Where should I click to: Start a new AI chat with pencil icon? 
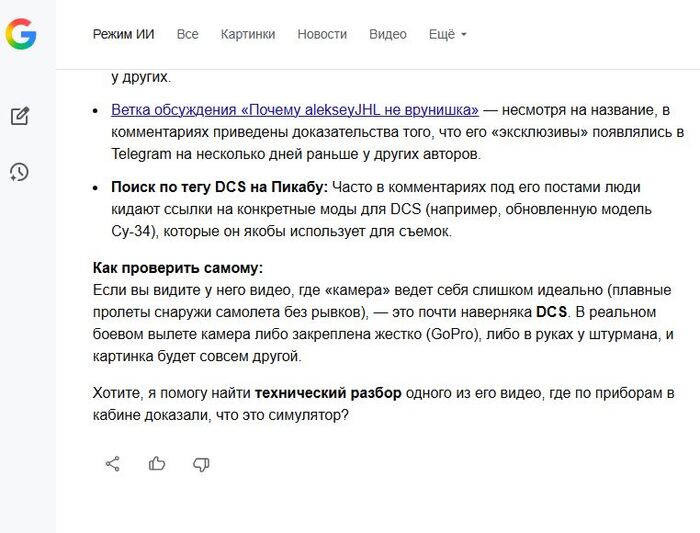[x=20, y=116]
